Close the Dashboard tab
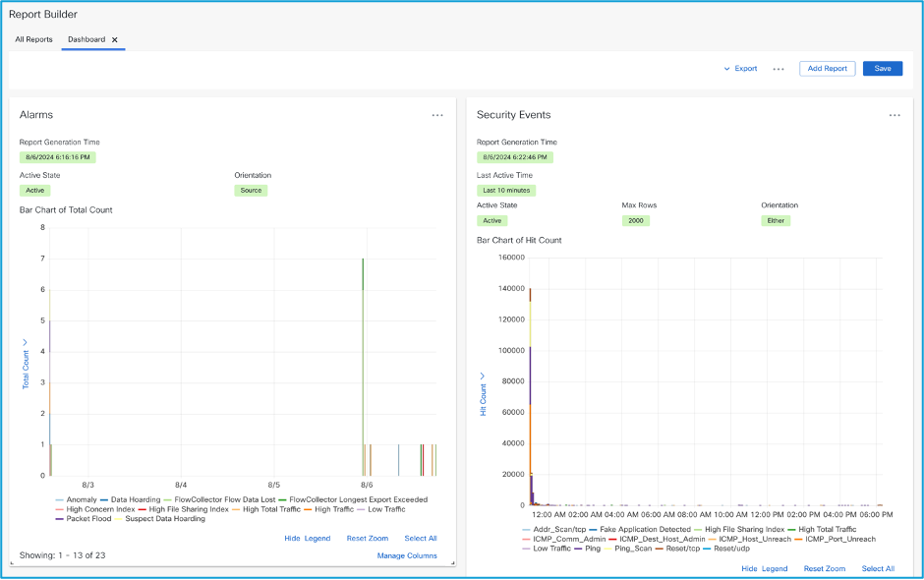This screenshot has width=924, height=580. [115, 39]
